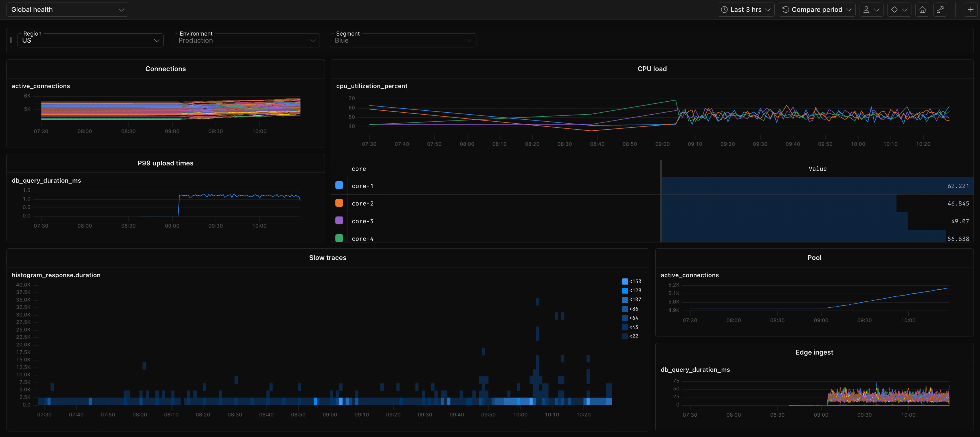The image size is (980, 437).
Task: Open the user profile icon menu
Action: (x=871, y=10)
